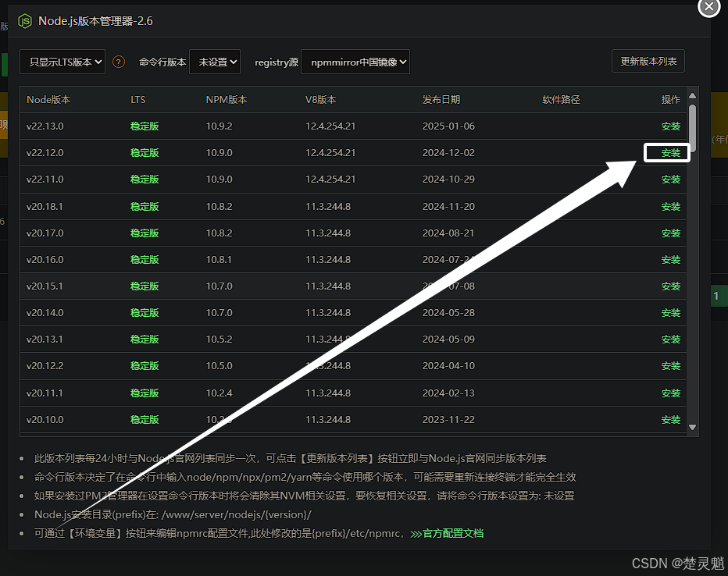Image resolution: width=728 pixels, height=576 pixels.
Task: Install Node v20.13.1
Action: click(x=670, y=339)
